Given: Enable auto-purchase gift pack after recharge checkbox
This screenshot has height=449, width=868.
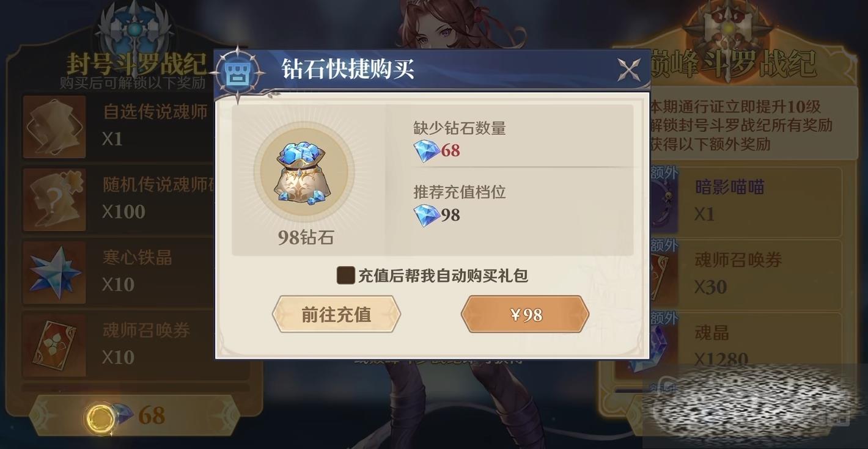Looking at the screenshot, I should tap(346, 275).
